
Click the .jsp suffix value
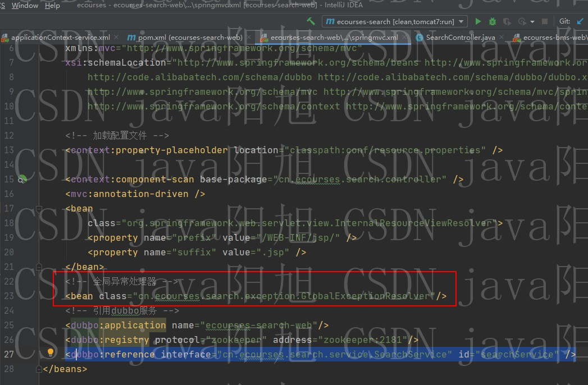pyautogui.click(x=272, y=253)
